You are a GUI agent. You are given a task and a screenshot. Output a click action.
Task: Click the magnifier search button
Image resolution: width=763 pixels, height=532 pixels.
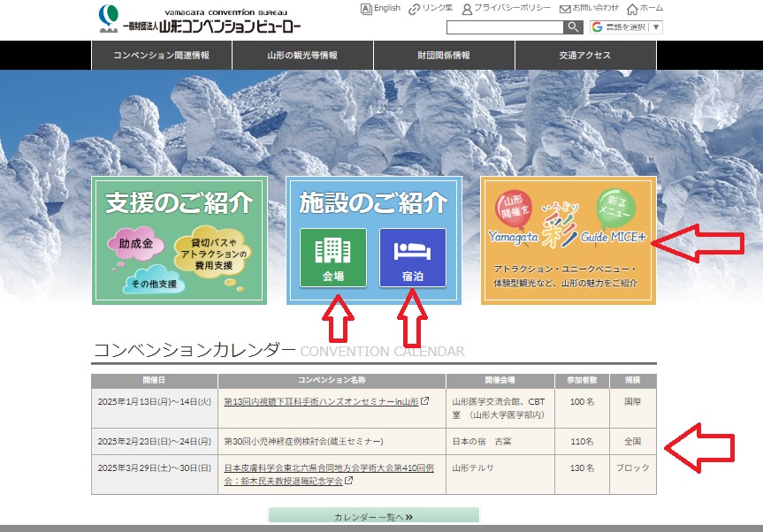(x=574, y=27)
